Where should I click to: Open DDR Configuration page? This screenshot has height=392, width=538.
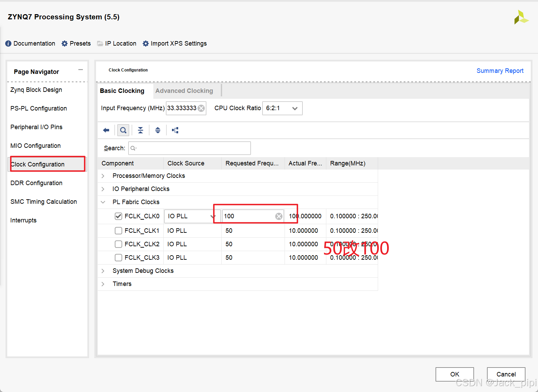click(36, 183)
